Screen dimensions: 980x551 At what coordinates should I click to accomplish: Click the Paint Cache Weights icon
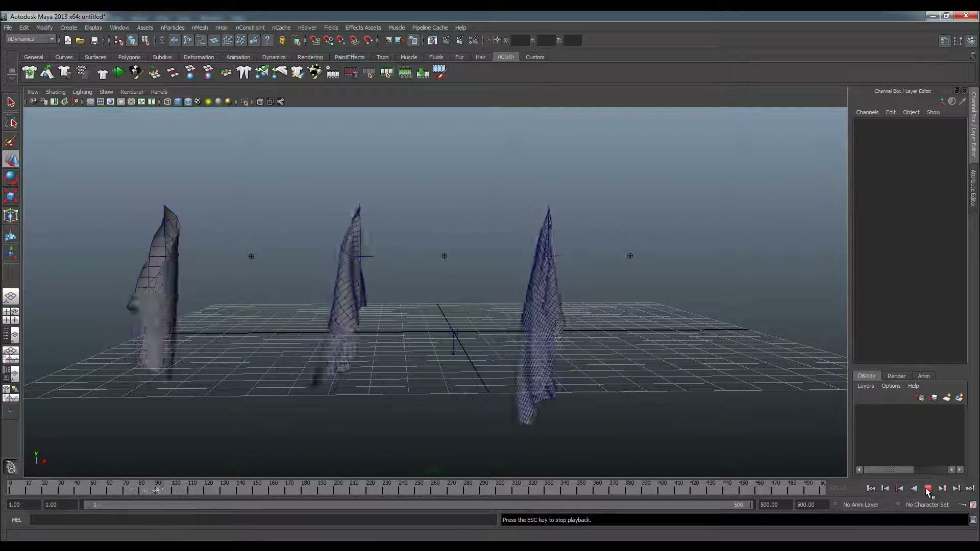[440, 72]
